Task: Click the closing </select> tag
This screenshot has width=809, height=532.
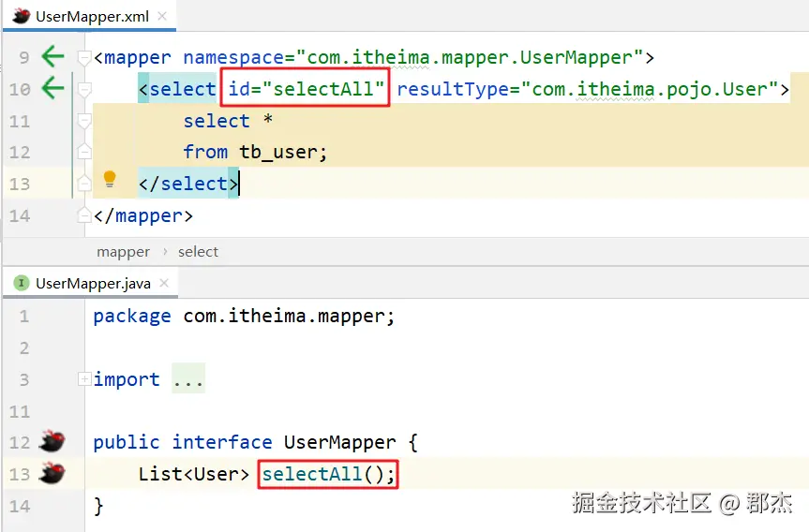Action: [x=188, y=184]
